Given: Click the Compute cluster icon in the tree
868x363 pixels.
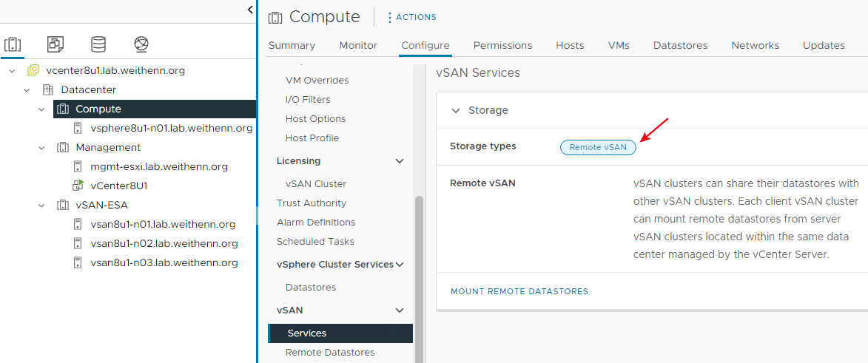Looking at the screenshot, I should click(x=63, y=109).
